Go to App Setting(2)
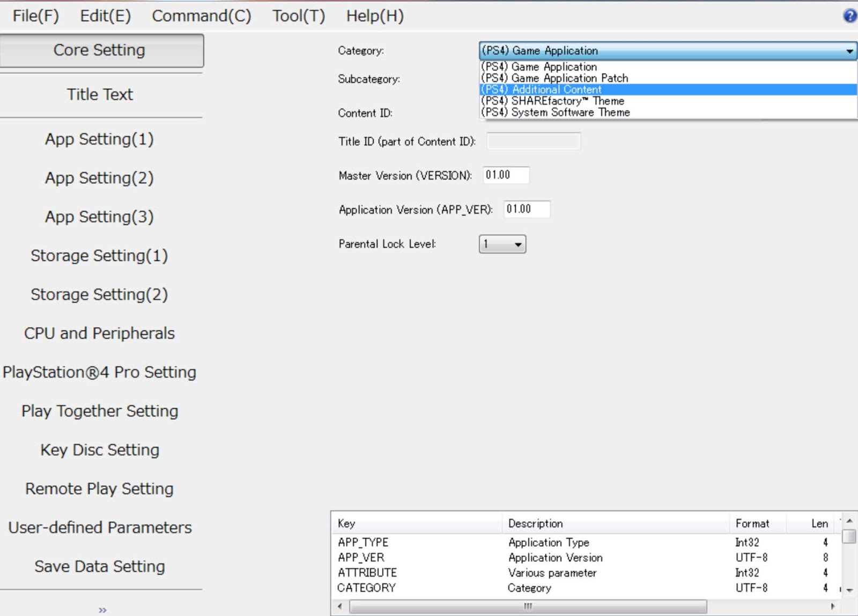 click(x=99, y=177)
